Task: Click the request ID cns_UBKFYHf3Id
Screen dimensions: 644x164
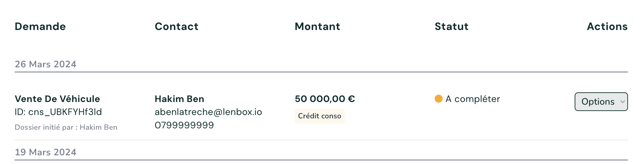Action: 58,112
